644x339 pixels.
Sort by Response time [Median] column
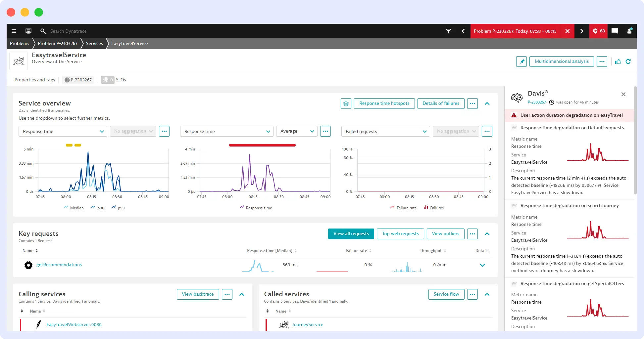pyautogui.click(x=272, y=251)
